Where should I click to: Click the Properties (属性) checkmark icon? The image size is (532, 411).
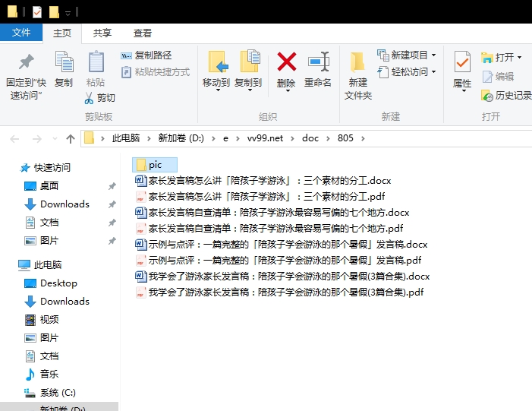pyautogui.click(x=462, y=62)
